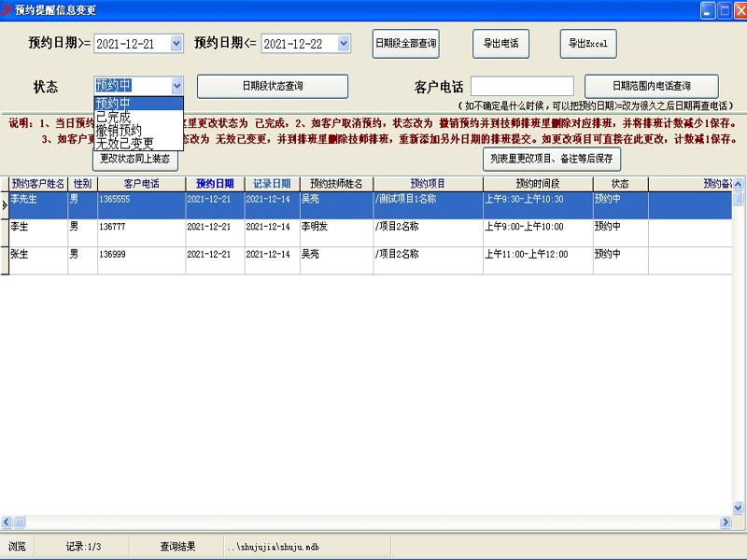Click the 日期段状态查询 button
Screen dimensions: 747x560
coord(273,86)
